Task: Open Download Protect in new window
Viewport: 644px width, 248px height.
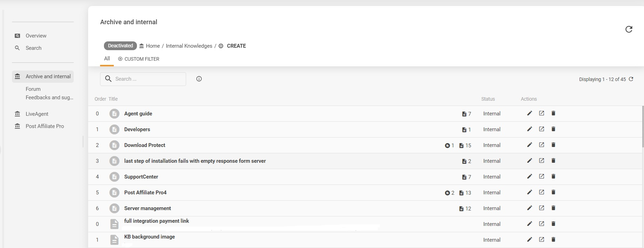Action: click(x=541, y=145)
